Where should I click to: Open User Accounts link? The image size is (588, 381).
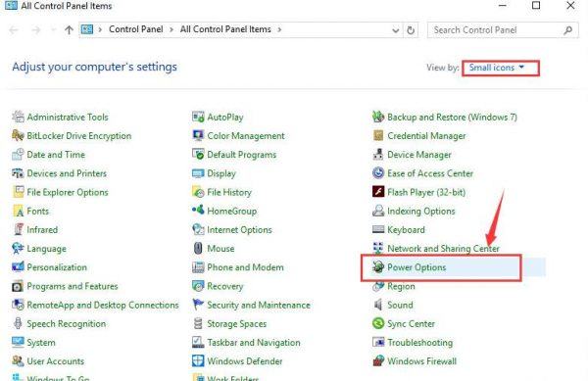(55, 361)
